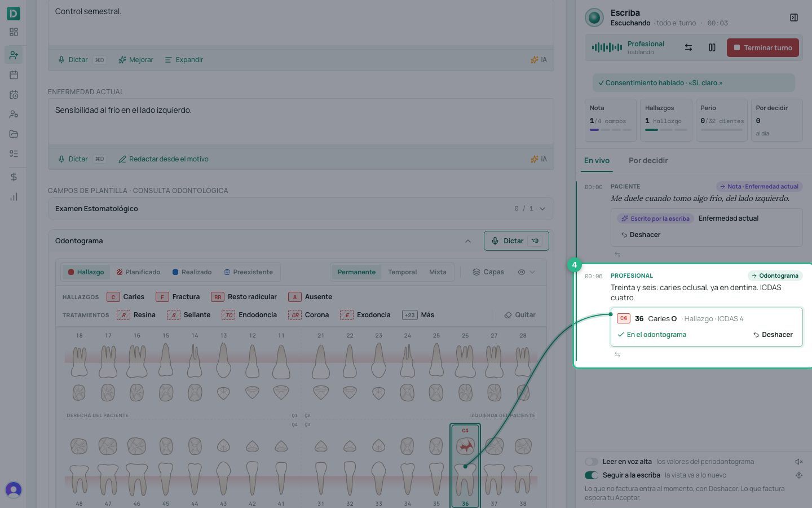Image resolution: width=812 pixels, height=508 pixels.
Task: Undo the Caries O finding with Deshacer
Action: pos(773,335)
